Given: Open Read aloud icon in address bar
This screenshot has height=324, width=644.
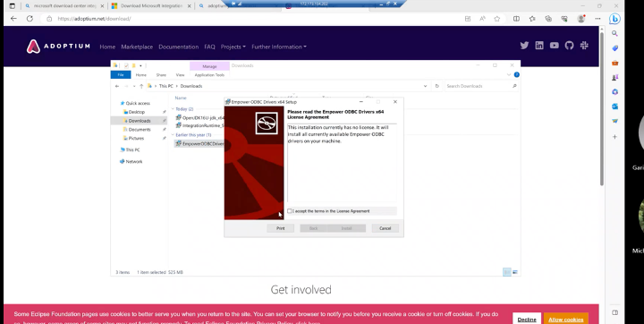Looking at the screenshot, I should point(483,19).
